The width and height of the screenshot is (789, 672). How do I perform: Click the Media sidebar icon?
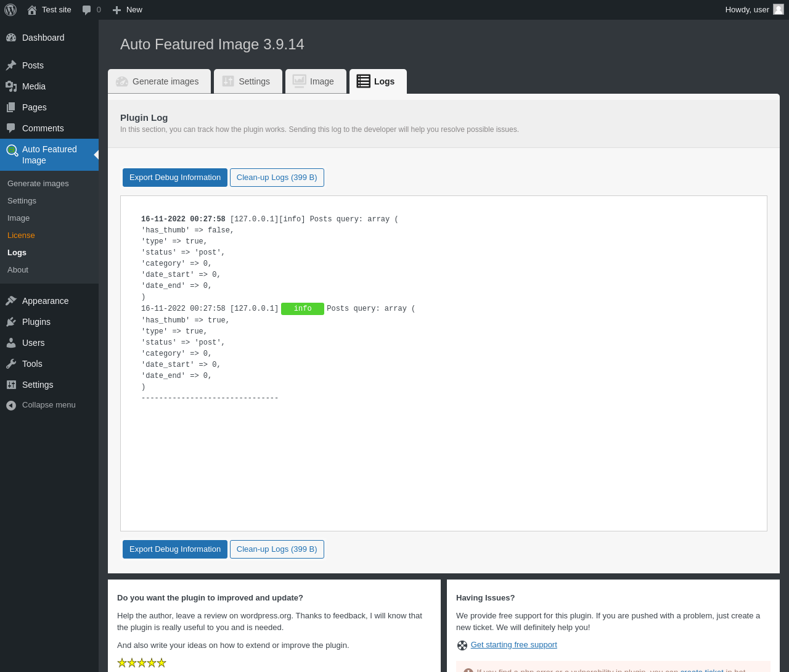[x=11, y=86]
